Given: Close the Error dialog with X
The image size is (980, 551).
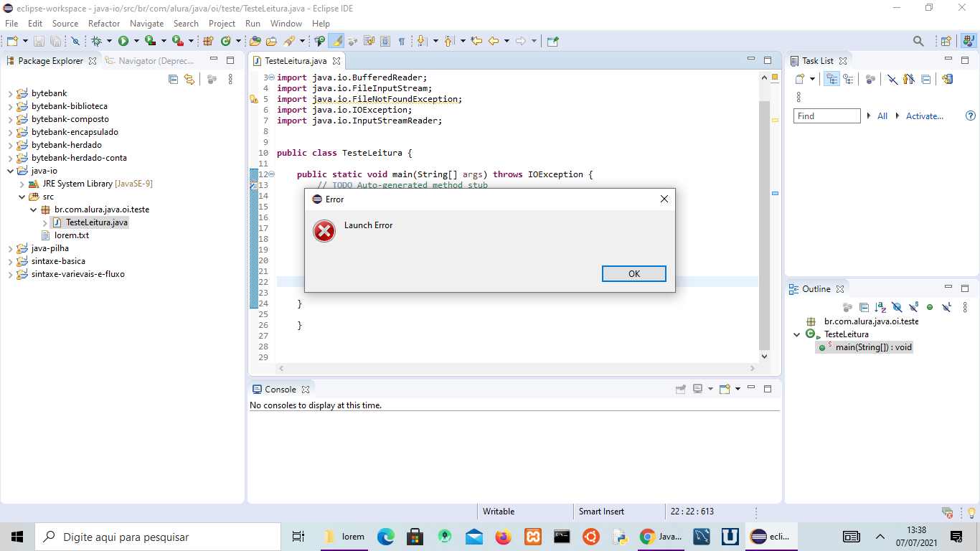Looking at the screenshot, I should pyautogui.click(x=664, y=199).
